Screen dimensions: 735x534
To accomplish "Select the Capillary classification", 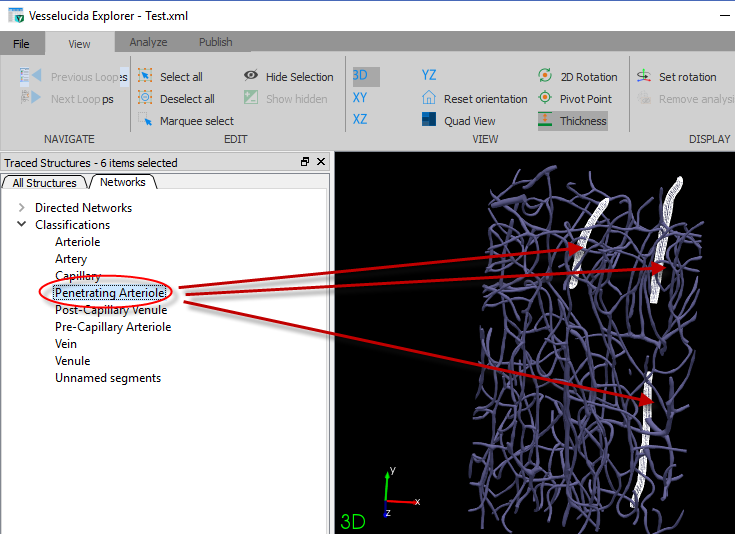I will [78, 276].
